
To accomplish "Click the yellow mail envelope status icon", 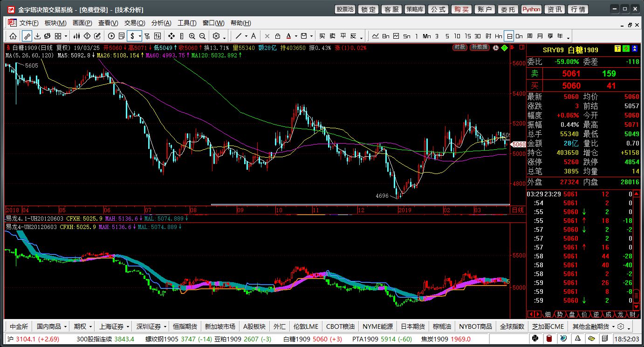I will click(x=591, y=338).
